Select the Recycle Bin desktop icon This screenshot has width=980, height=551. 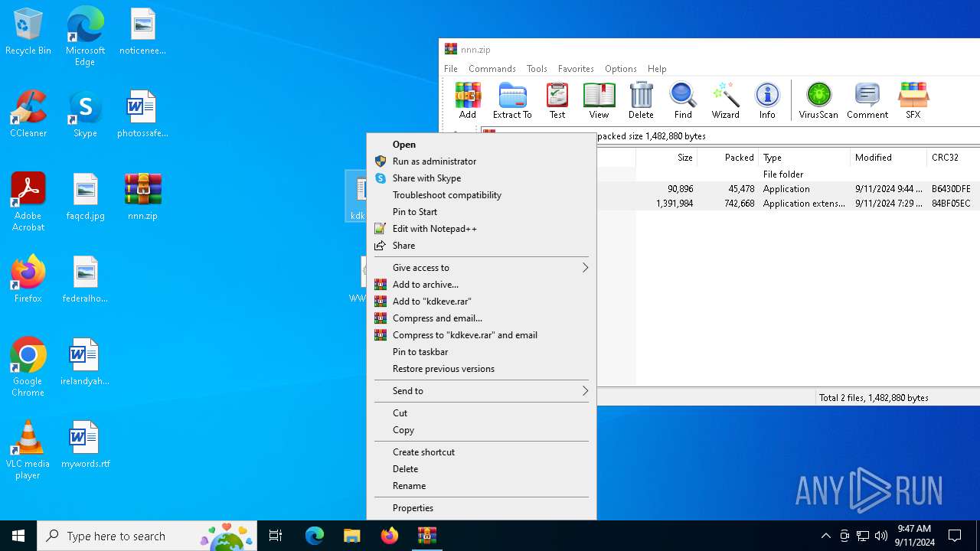[x=28, y=32]
